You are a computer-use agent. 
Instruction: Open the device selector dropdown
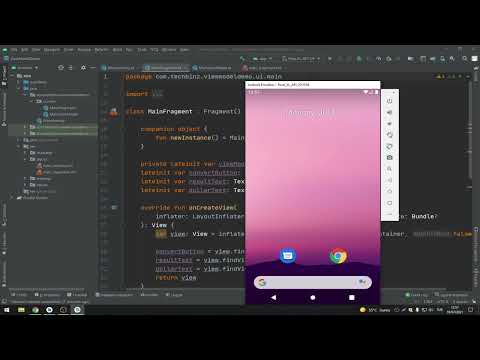(x=301, y=59)
